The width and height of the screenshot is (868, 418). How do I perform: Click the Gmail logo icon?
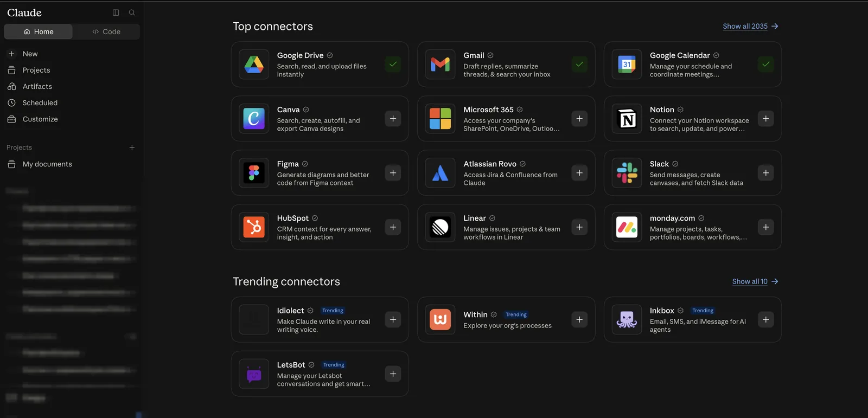pyautogui.click(x=440, y=65)
